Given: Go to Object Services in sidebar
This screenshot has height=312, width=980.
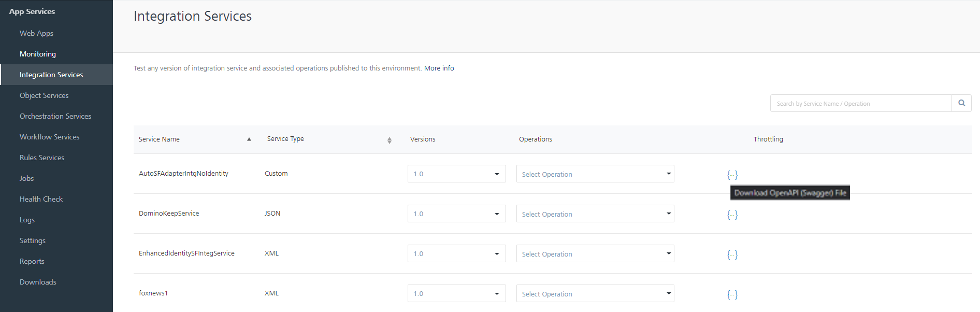Looking at the screenshot, I should 44,95.
